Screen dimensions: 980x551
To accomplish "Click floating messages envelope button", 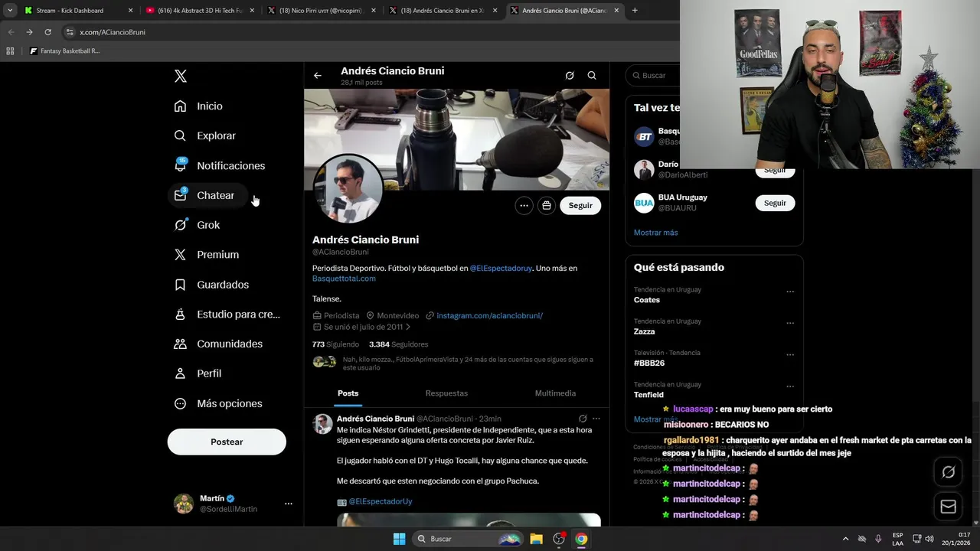I will point(949,507).
